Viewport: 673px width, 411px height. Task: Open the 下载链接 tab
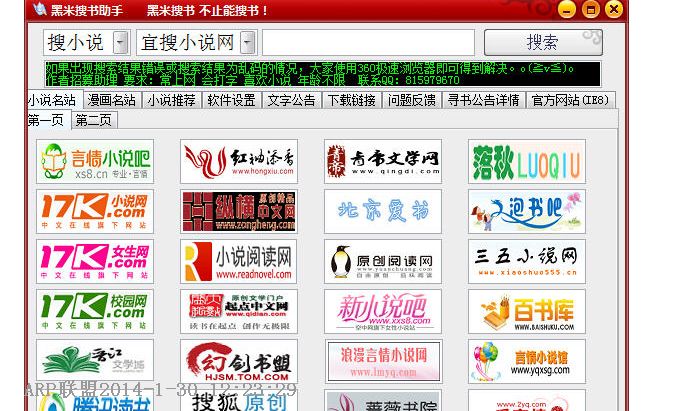coord(352,100)
